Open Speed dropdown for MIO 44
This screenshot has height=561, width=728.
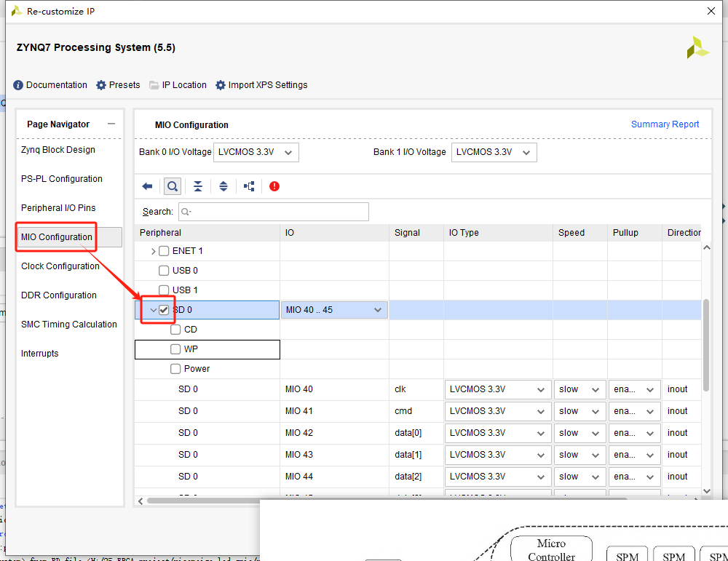[x=580, y=477]
